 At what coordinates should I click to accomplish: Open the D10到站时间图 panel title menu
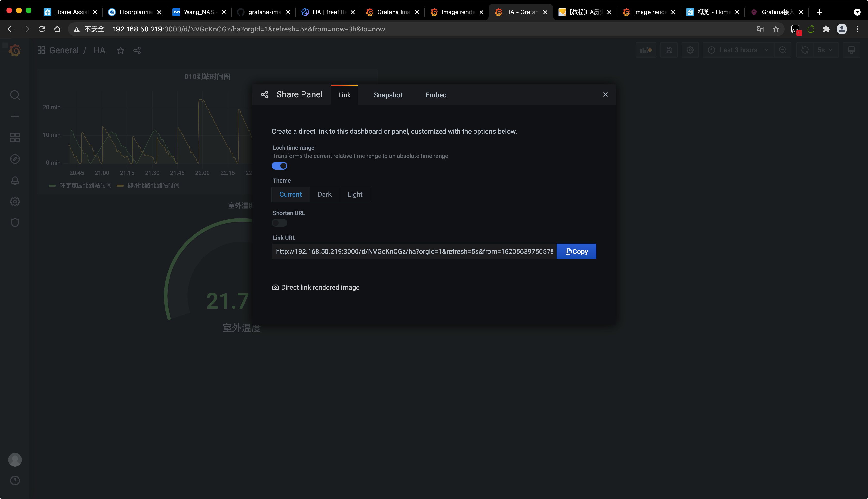click(x=207, y=77)
